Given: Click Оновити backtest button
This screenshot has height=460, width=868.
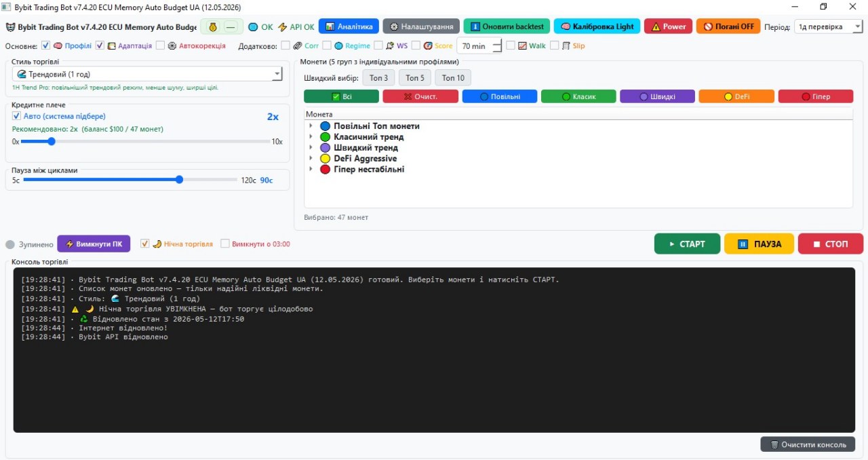Looking at the screenshot, I should coord(507,26).
